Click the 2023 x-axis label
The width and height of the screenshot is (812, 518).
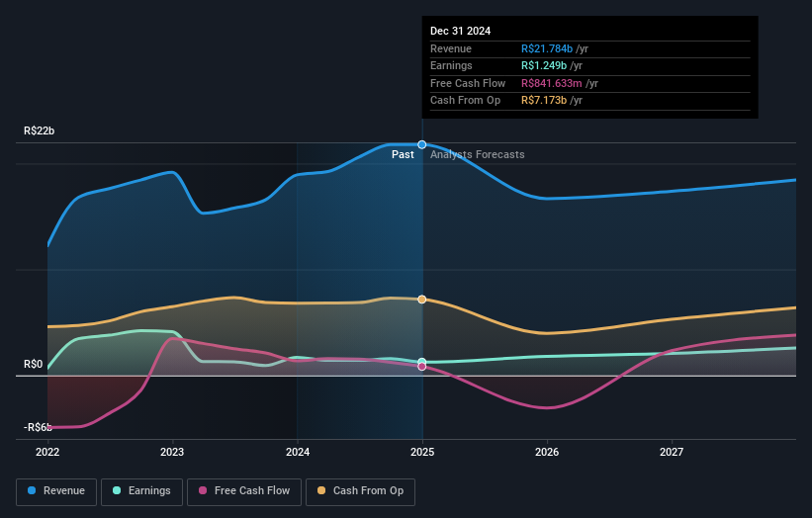(172, 453)
